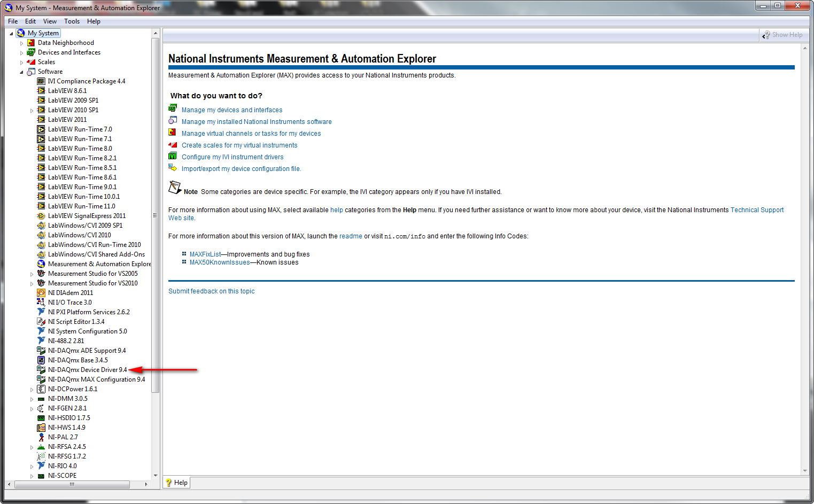Click the NI DIAdem 2011 icon
814x504 pixels.
pos(41,293)
